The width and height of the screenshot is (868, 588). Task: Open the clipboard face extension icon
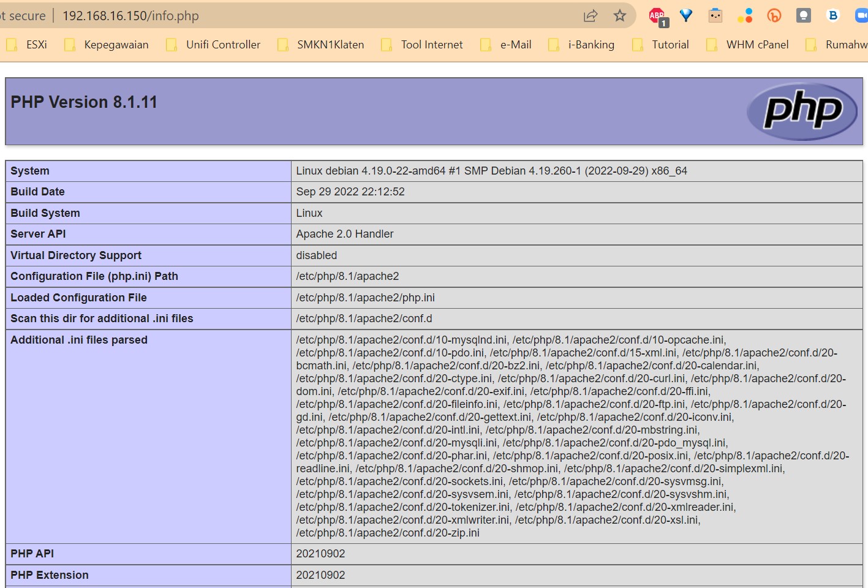coord(715,16)
